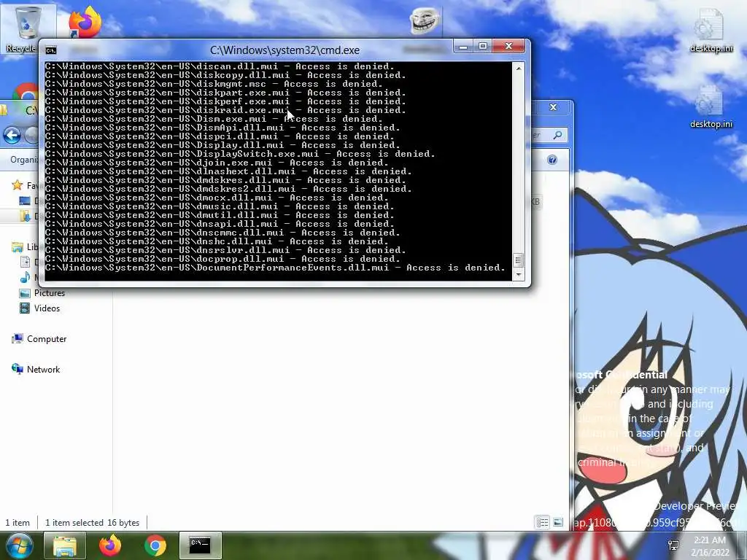Switch to details view icon in Explorer
Screen dimensions: 747x560
[542, 522]
